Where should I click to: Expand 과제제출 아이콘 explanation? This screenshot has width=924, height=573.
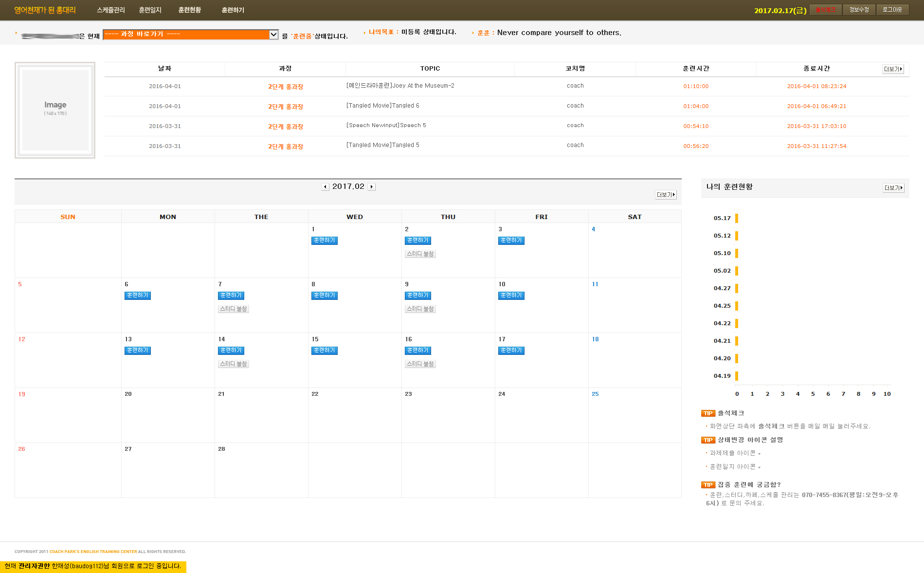pos(735,453)
